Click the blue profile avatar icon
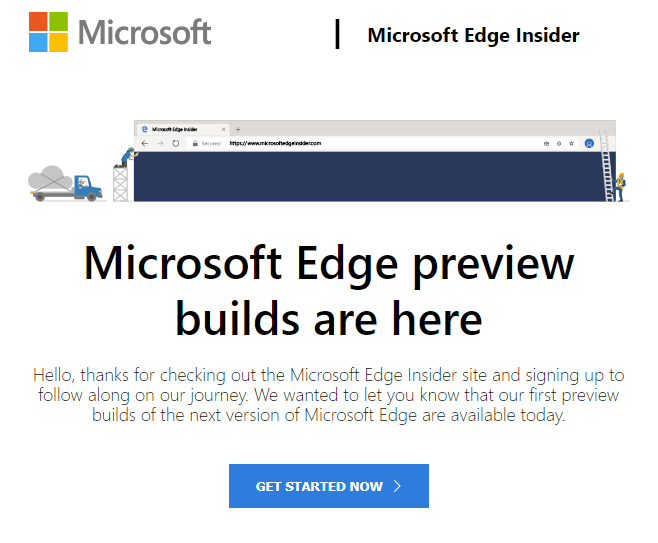658x543 pixels. (589, 144)
